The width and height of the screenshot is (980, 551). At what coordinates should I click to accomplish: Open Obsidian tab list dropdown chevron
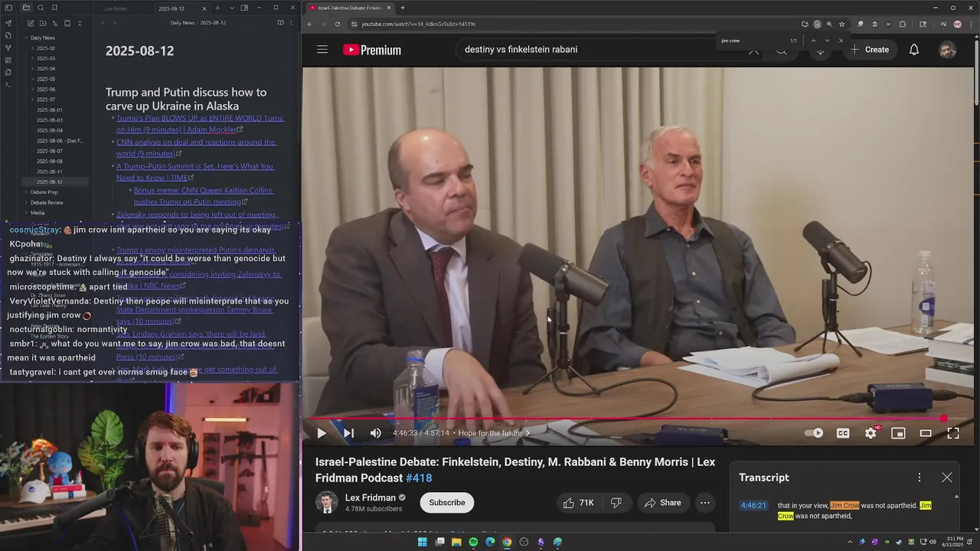[230, 8]
